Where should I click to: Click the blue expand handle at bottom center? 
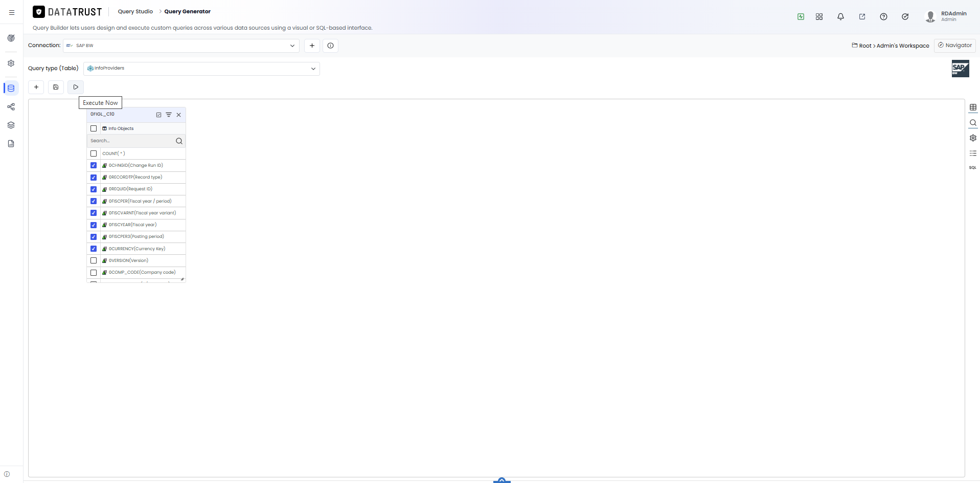[x=502, y=480]
